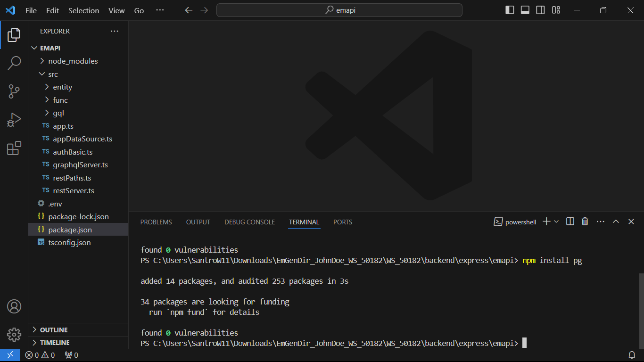Open the Extensions view
This screenshot has width=644, height=362.
tap(14, 148)
